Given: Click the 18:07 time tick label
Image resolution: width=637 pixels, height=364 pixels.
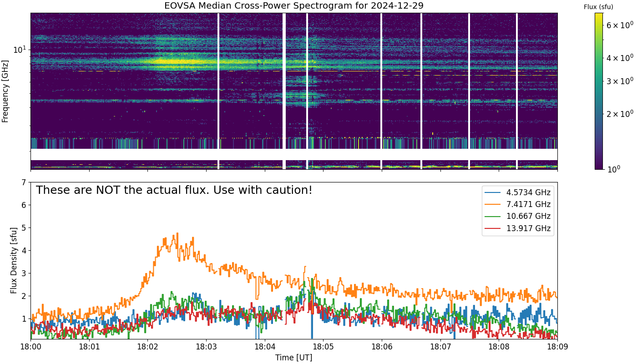Looking at the screenshot, I should click(440, 347).
